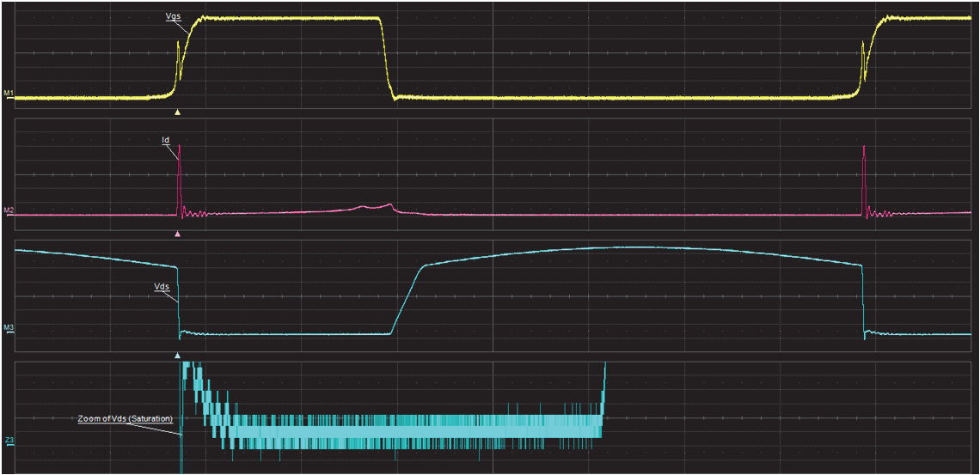
Task: Select the Z3 zoom trace marker
Action: (x=8, y=441)
